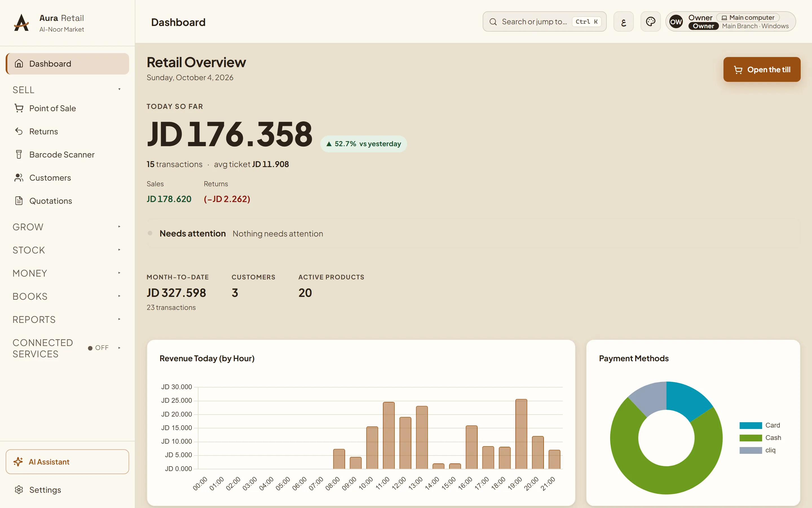Click the Ctrl K shortcut badge
The height and width of the screenshot is (508, 812).
586,22
